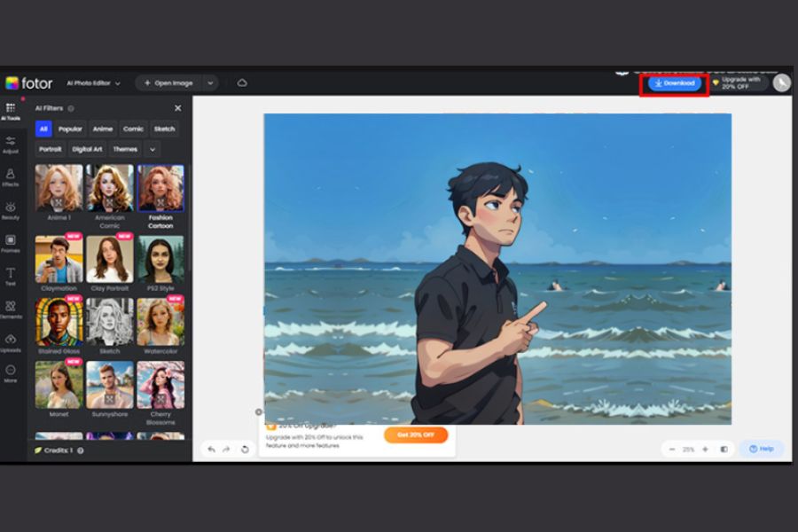Click the Uploads icon in sidebar
Image resolution: width=798 pixels, height=532 pixels.
click(x=11, y=341)
